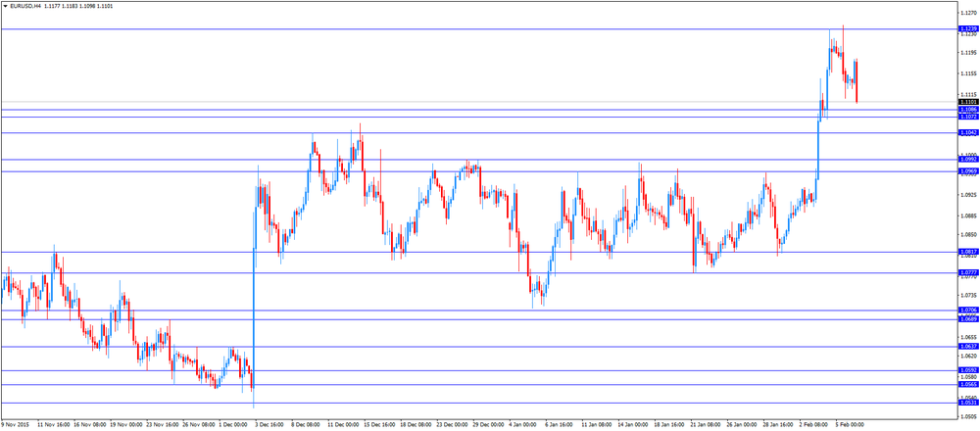Click the 6 Jan 16:00 time label
Screen dimensions: 980x431
tap(560, 424)
